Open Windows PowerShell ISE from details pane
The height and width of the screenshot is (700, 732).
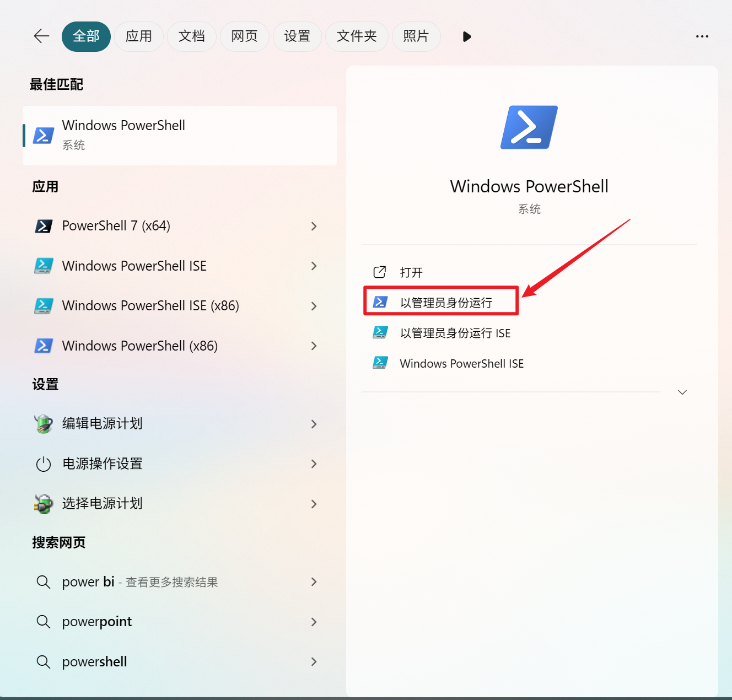click(x=462, y=363)
